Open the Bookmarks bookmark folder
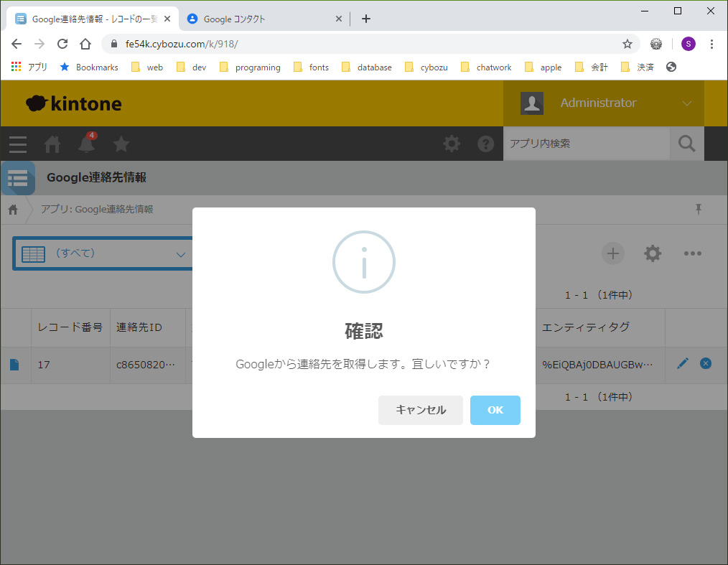 (x=89, y=67)
